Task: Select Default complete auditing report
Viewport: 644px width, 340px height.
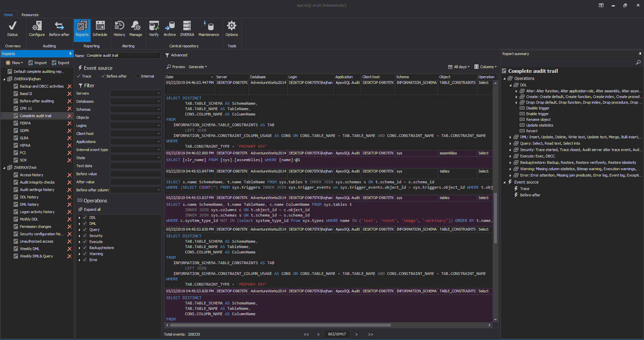Action: [x=39, y=71]
